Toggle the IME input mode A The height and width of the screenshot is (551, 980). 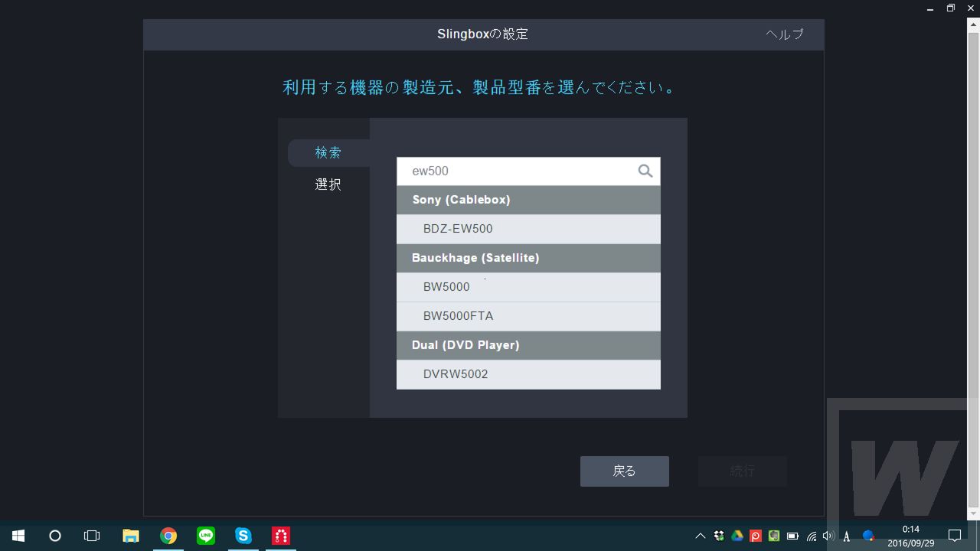[847, 536]
